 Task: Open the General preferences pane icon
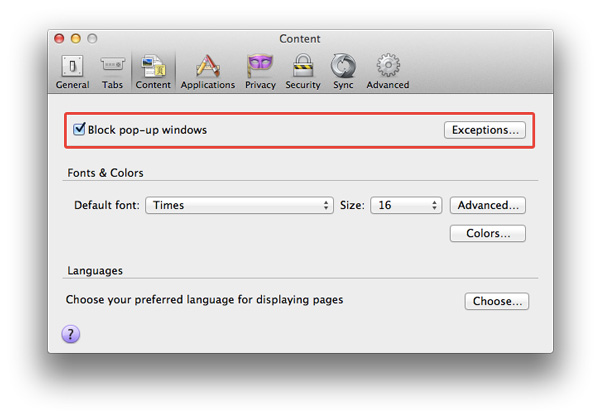click(72, 70)
